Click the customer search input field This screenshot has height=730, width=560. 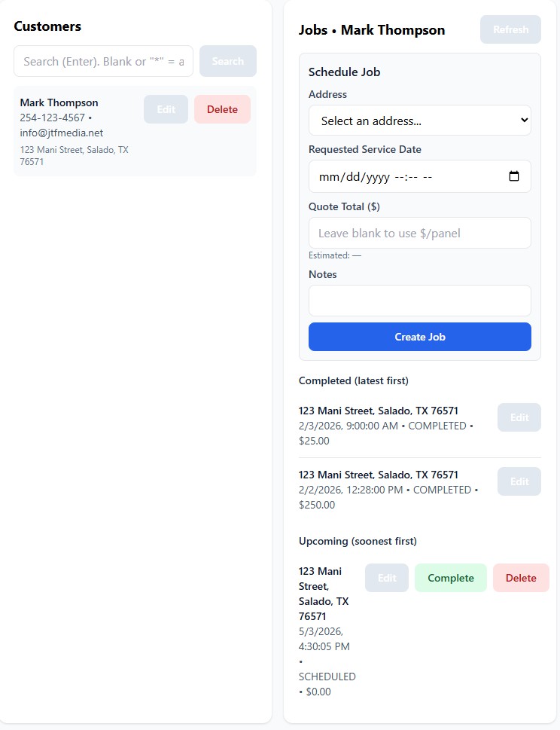pos(103,61)
